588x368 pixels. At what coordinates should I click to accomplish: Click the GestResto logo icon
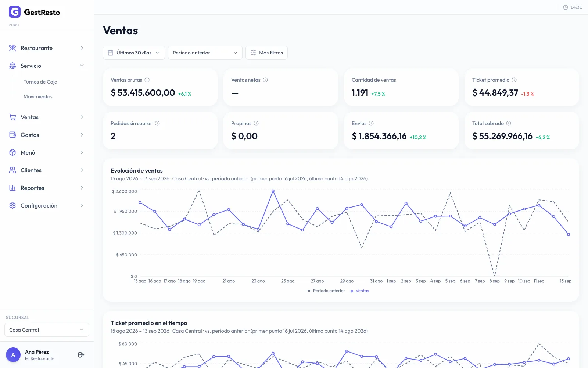pos(15,12)
